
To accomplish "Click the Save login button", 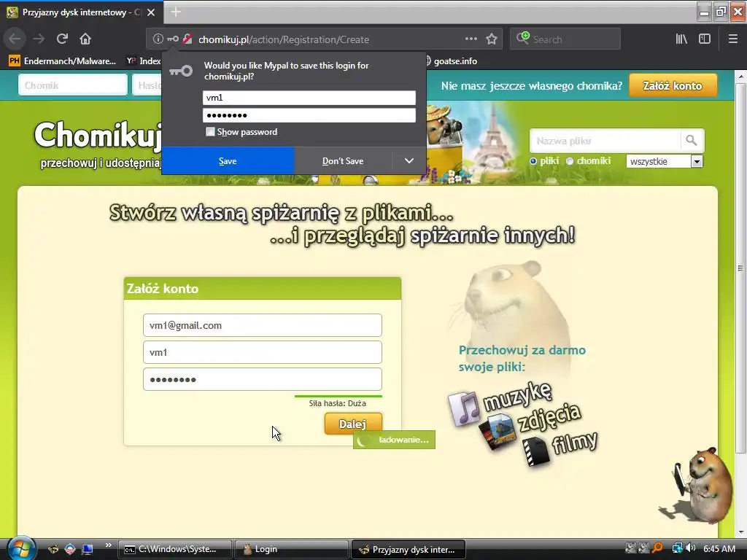I will tap(228, 161).
